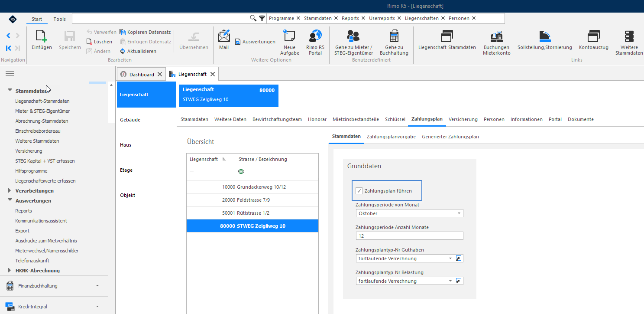This screenshot has height=314, width=644.
Task: Open Buchungen Mieterkonto icon
Action: pos(496,36)
